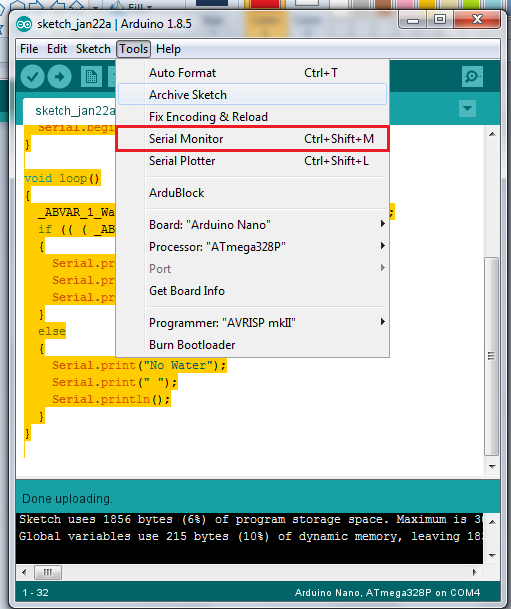Click console scrollbar up arrow
The image size is (511, 609).
[492, 522]
